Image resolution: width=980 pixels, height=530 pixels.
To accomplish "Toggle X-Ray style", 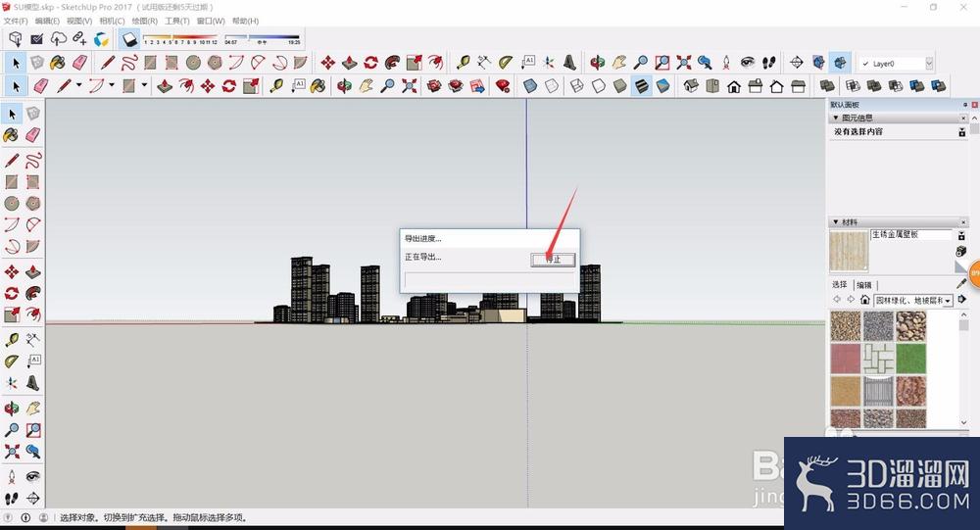I will coord(530,85).
